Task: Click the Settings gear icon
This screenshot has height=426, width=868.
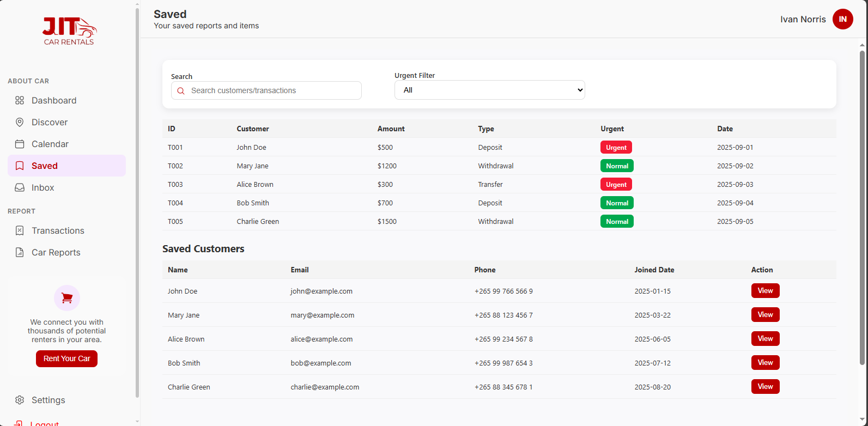Action: pyautogui.click(x=20, y=400)
